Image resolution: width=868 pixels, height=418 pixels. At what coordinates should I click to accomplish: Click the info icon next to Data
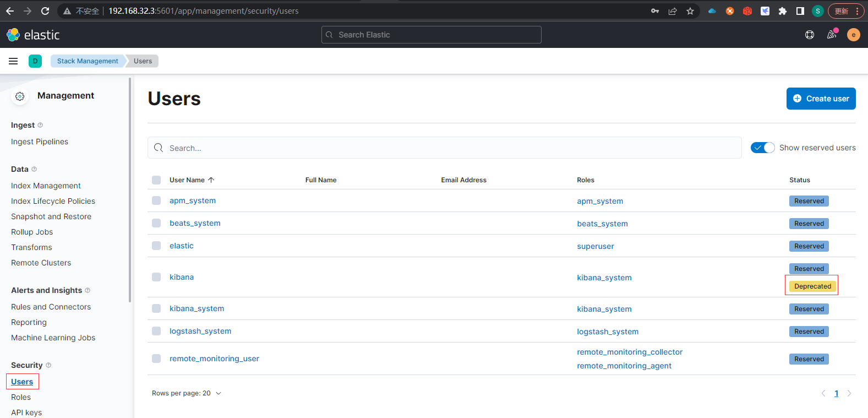click(x=34, y=169)
